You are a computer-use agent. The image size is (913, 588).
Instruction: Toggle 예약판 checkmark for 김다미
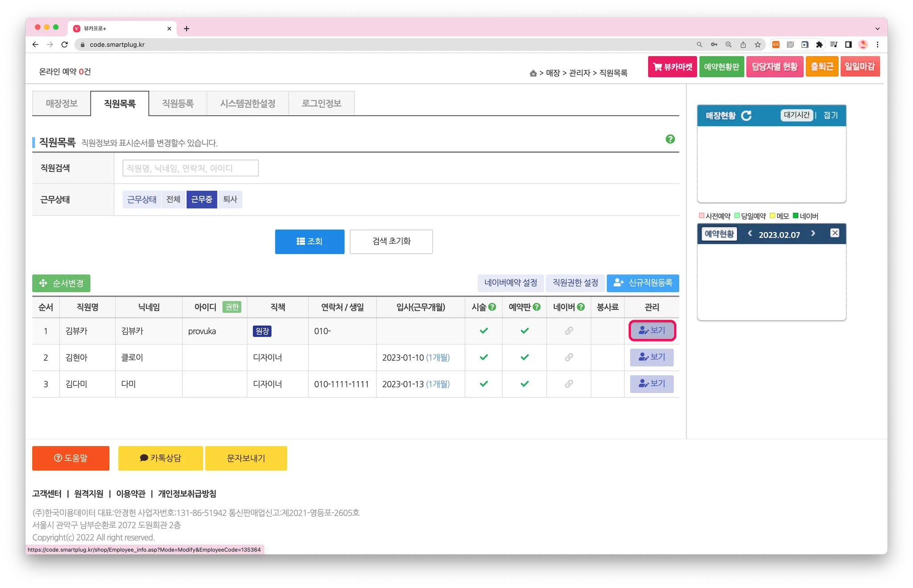coord(525,384)
